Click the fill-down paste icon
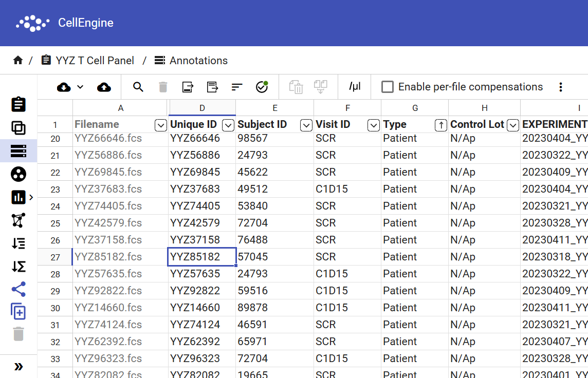588x378 pixels. pyautogui.click(x=321, y=87)
